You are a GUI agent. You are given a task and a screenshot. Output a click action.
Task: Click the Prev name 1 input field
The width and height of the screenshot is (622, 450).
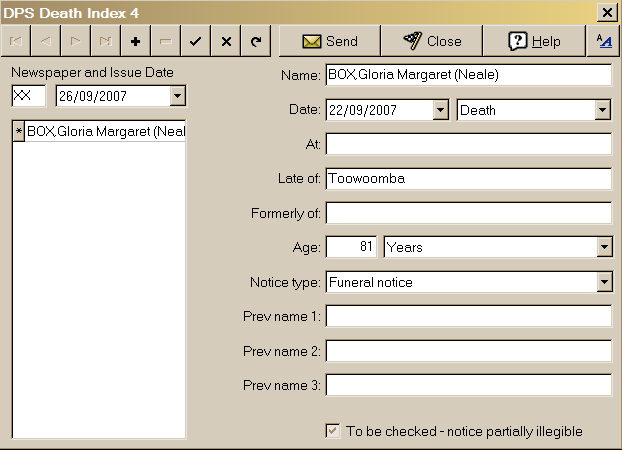[468, 317]
